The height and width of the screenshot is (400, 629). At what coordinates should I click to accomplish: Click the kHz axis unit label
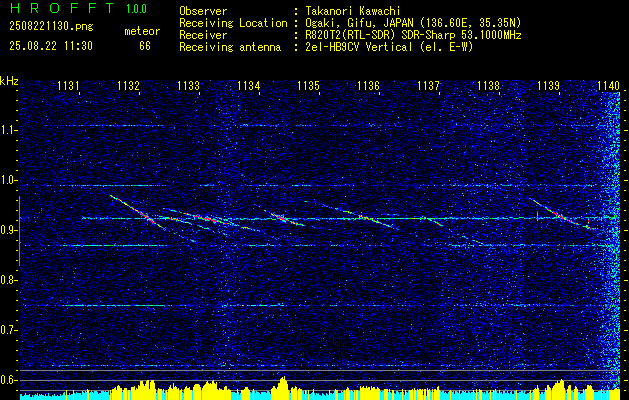tap(9, 81)
